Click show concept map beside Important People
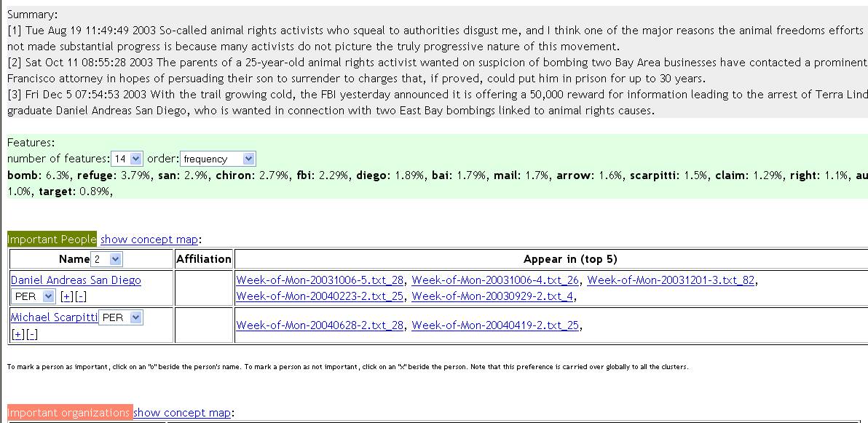 149,240
